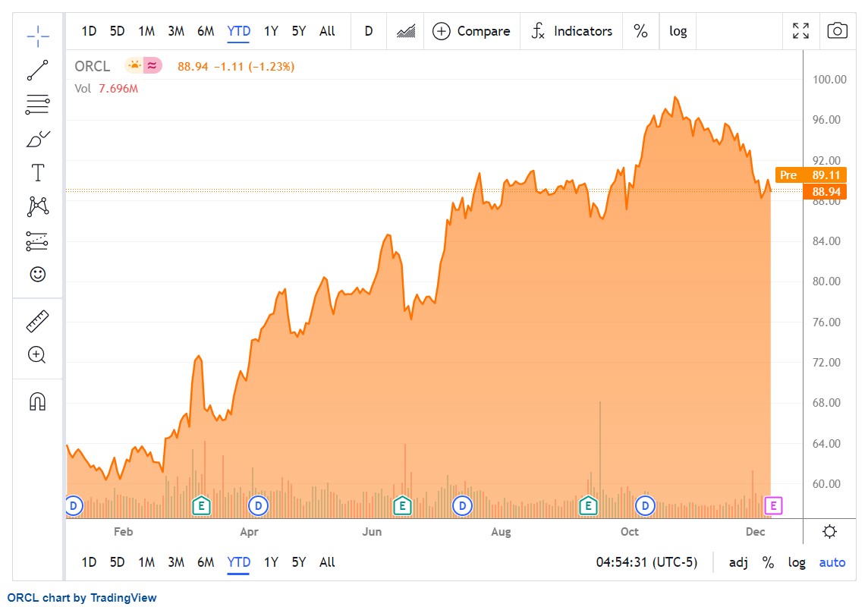Click the Compare symbol button
Viewport: 868px width, 607px height.
point(472,31)
